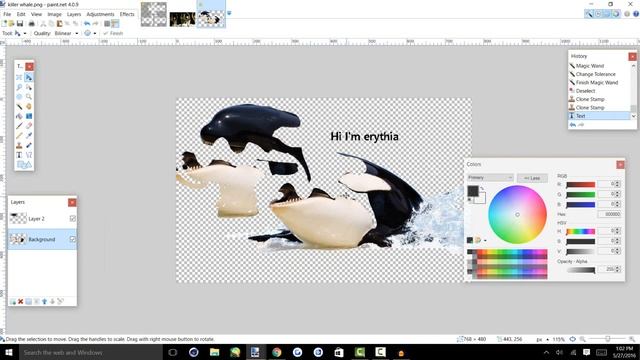The height and width of the screenshot is (360, 640).
Task: Select the Recolor tool
Action: (29, 145)
